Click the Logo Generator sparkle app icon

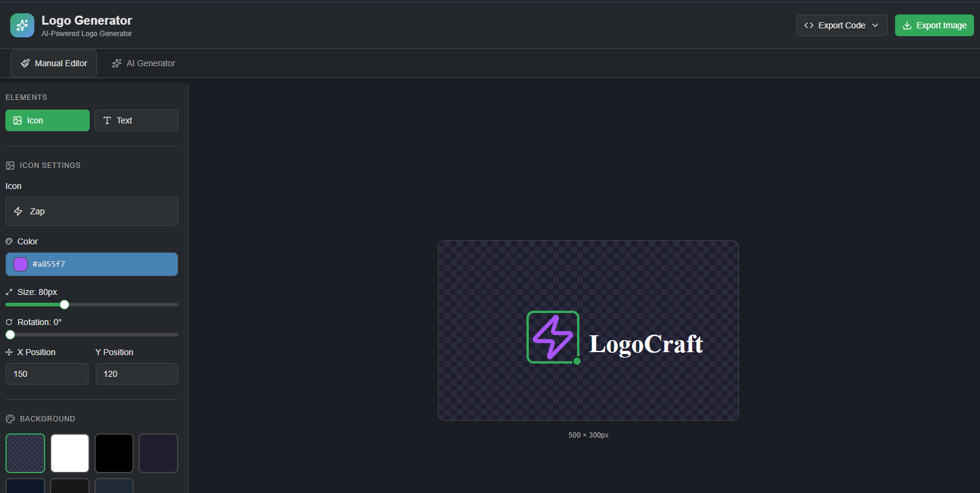[22, 25]
